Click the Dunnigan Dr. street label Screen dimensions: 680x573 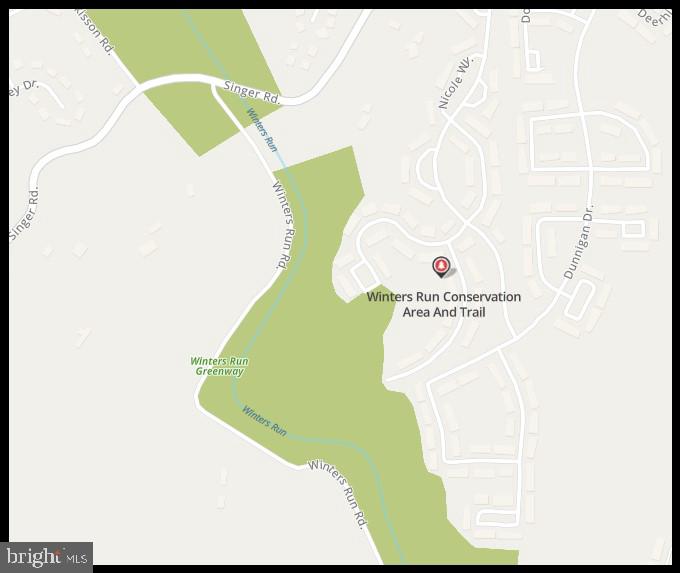coord(578,240)
